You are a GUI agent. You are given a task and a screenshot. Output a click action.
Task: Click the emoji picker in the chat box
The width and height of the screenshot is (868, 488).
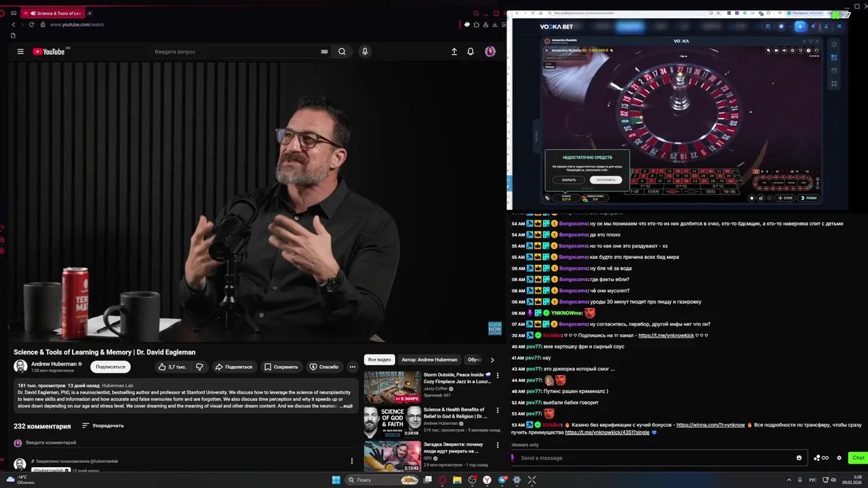(x=799, y=457)
